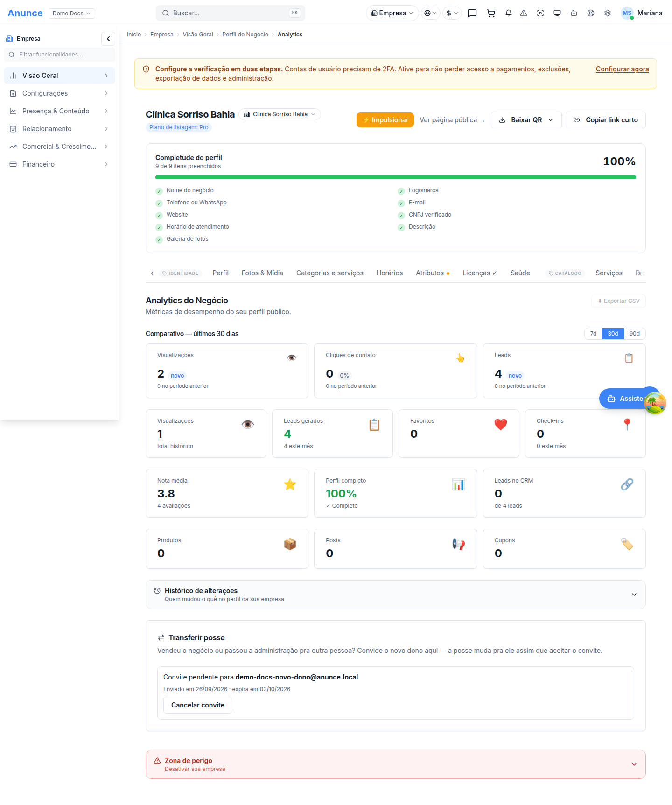This screenshot has height=805, width=672.
Task: Expand Histórico de alterações section
Action: [395, 595]
